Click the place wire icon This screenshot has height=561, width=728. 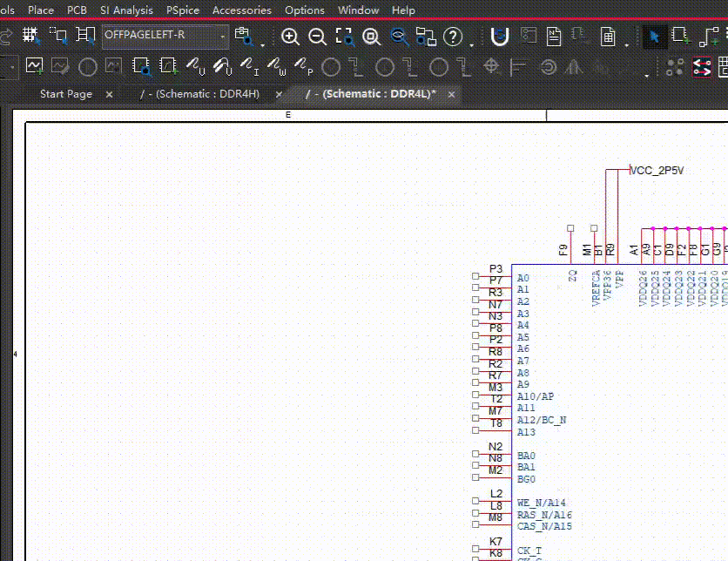point(710,37)
